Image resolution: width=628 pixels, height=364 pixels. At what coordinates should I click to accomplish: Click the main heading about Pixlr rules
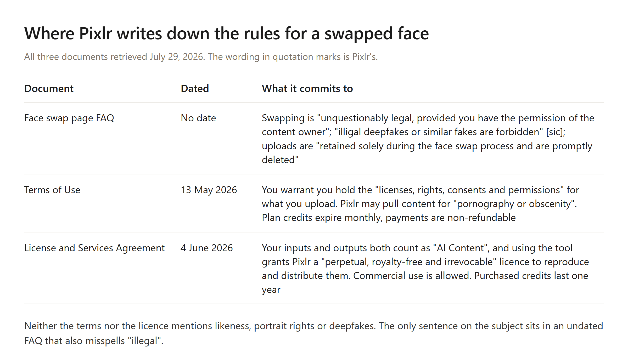(226, 33)
